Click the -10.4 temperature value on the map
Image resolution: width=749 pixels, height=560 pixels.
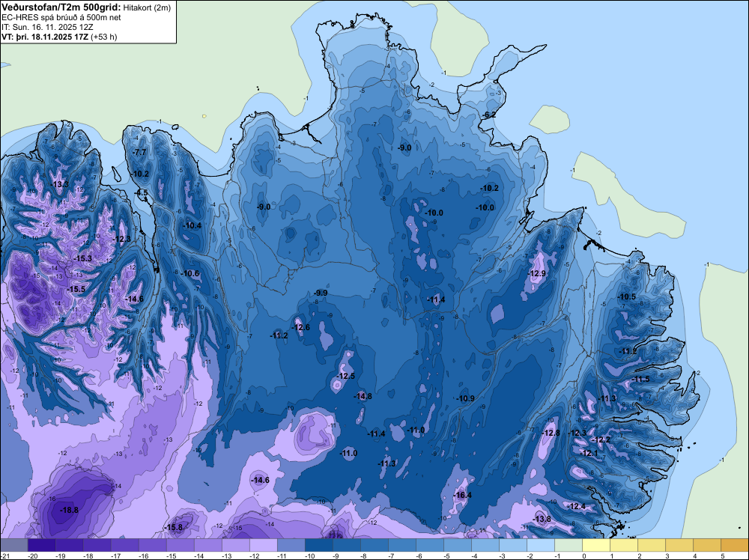[192, 225]
